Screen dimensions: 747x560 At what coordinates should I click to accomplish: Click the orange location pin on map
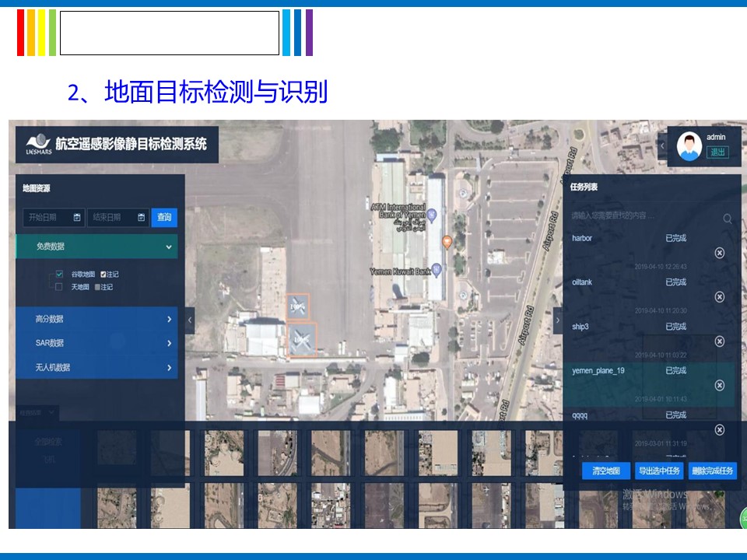click(447, 242)
